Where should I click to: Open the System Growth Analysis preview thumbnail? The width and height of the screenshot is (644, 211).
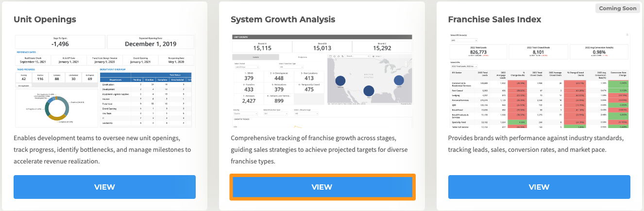(x=322, y=81)
